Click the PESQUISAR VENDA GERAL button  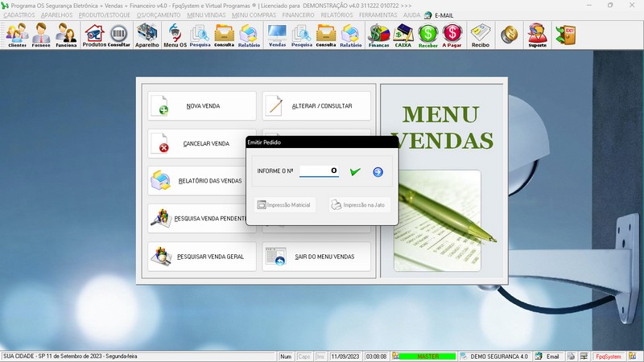[x=202, y=257]
